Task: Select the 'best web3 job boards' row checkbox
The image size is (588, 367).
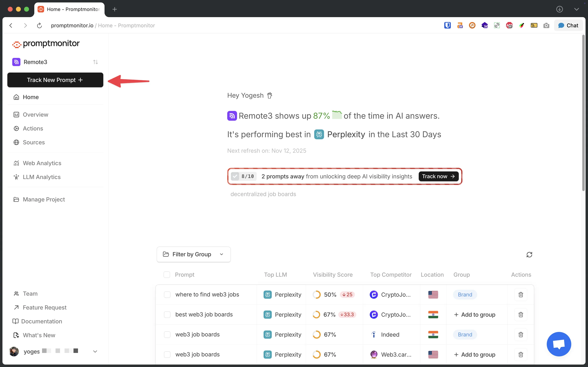Action: click(167, 315)
